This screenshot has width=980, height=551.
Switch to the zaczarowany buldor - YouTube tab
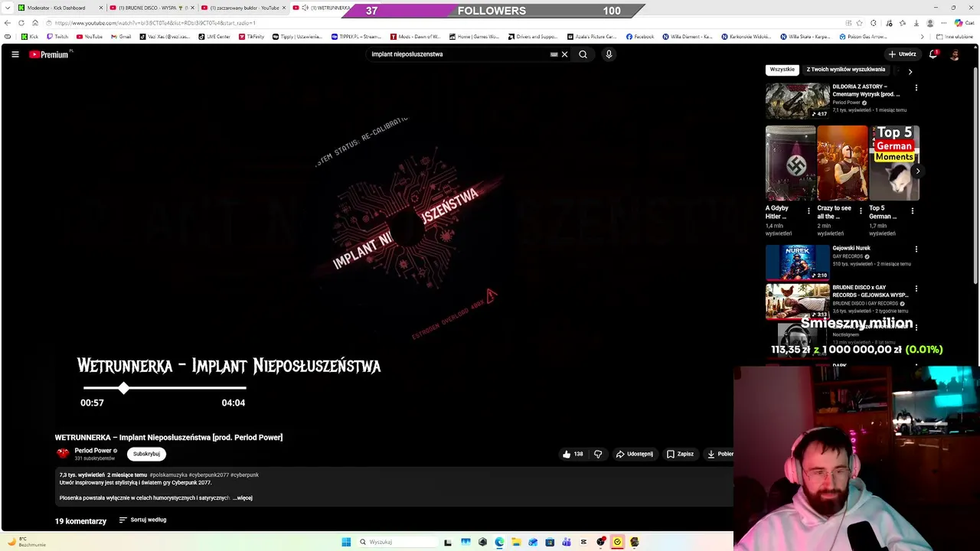pos(243,8)
